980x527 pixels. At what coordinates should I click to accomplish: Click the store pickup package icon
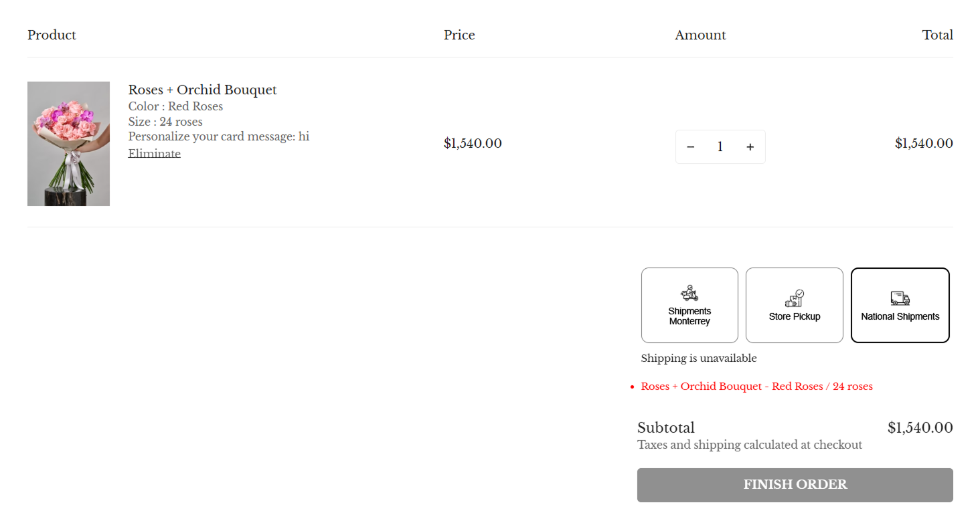794,298
